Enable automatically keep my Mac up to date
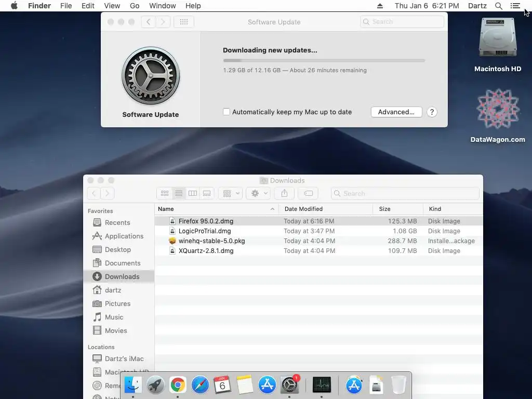532x399 pixels. click(x=227, y=112)
